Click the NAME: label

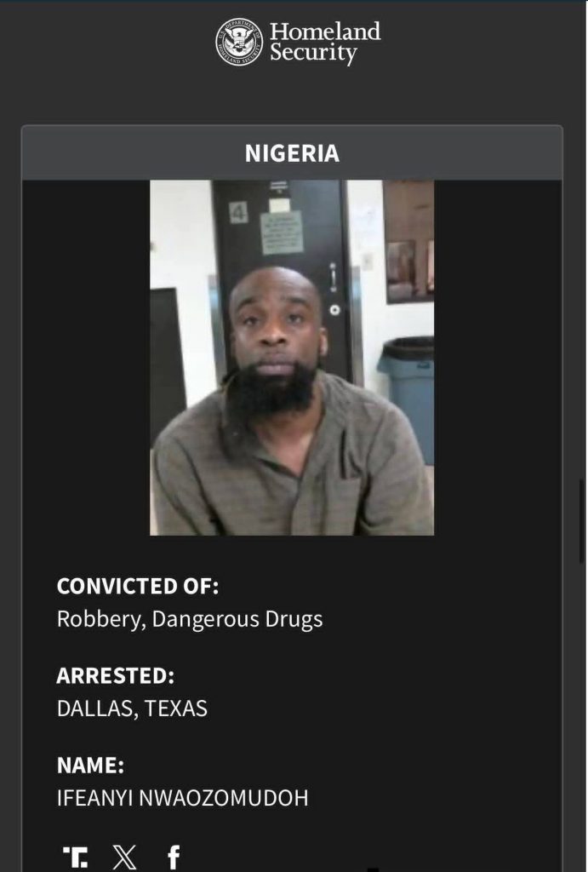pyautogui.click(x=90, y=766)
